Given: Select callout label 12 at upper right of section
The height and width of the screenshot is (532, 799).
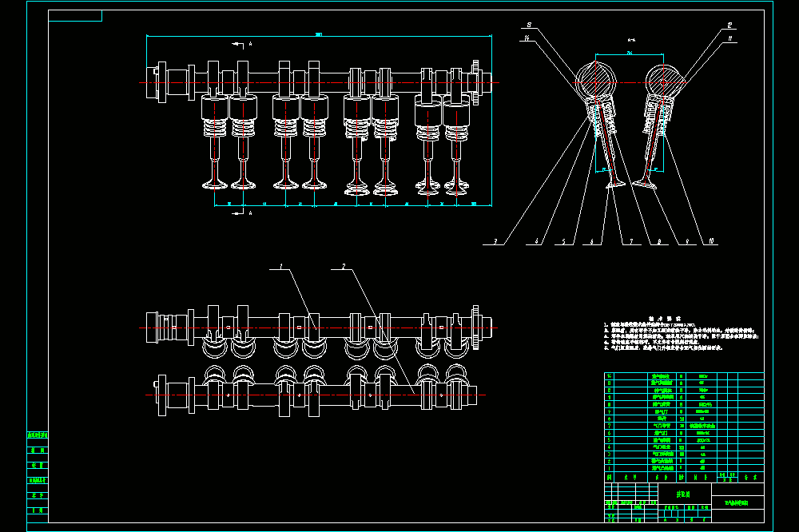Looking at the screenshot, I should point(729,25).
